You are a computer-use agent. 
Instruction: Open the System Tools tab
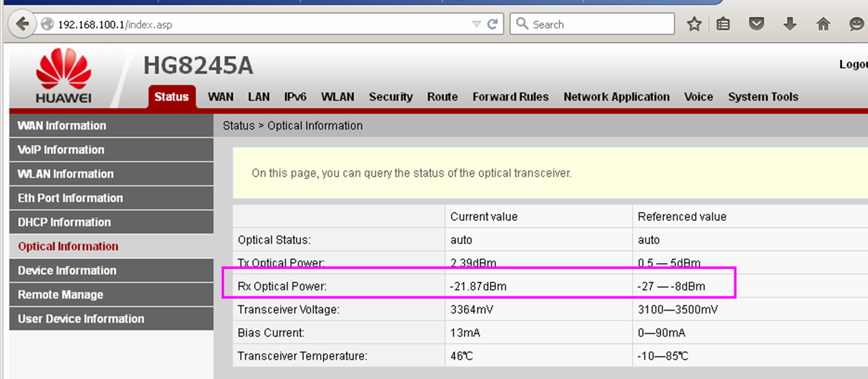tap(763, 97)
